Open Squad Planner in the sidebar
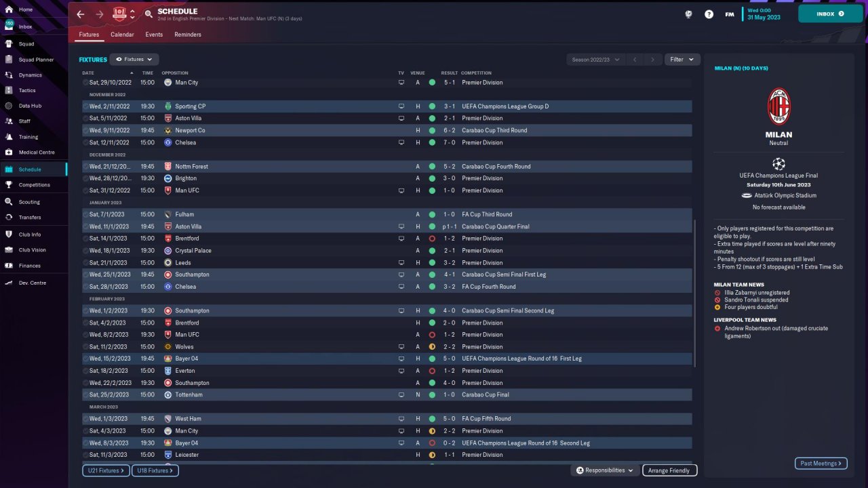Screen dimensions: 868x488 click(x=36, y=60)
